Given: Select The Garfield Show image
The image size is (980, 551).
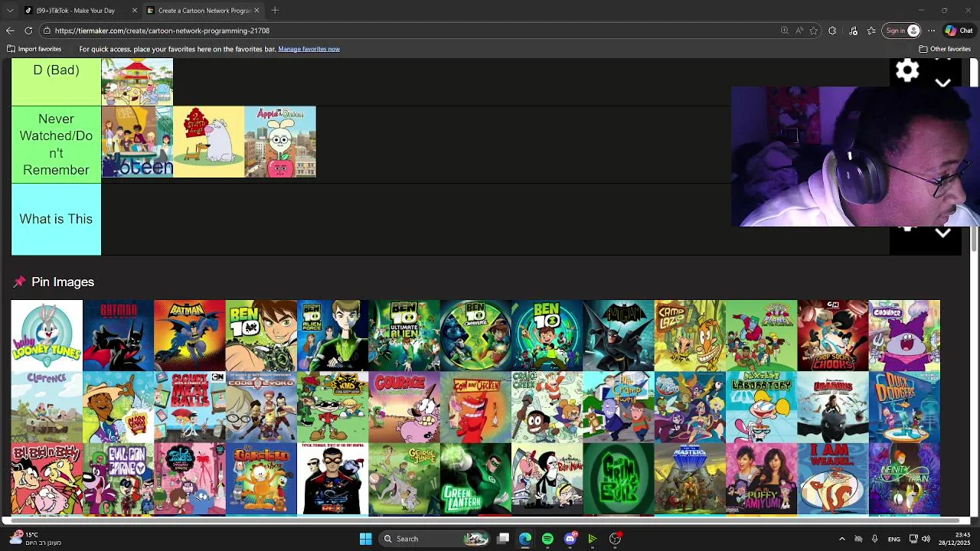Looking at the screenshot, I should click(261, 478).
